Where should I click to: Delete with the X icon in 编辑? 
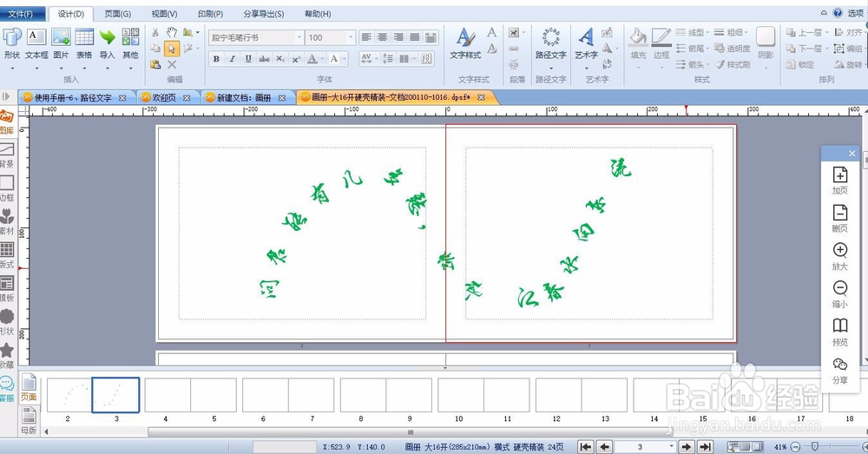pos(172,64)
